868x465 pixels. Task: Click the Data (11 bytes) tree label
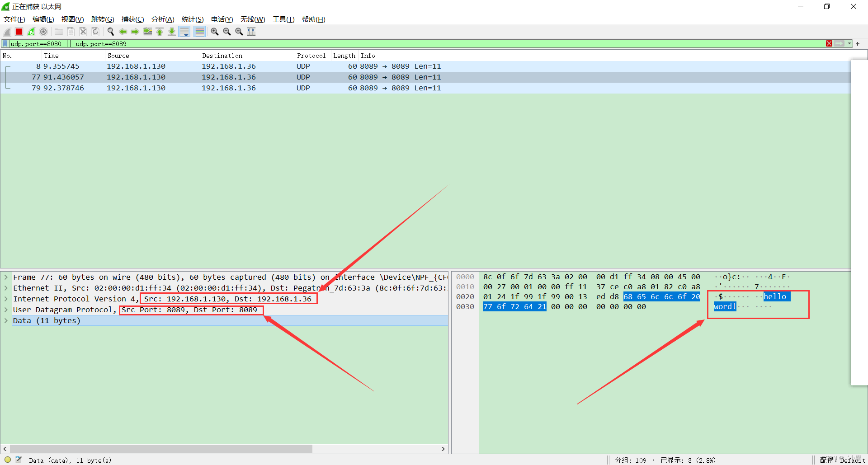(x=47, y=320)
